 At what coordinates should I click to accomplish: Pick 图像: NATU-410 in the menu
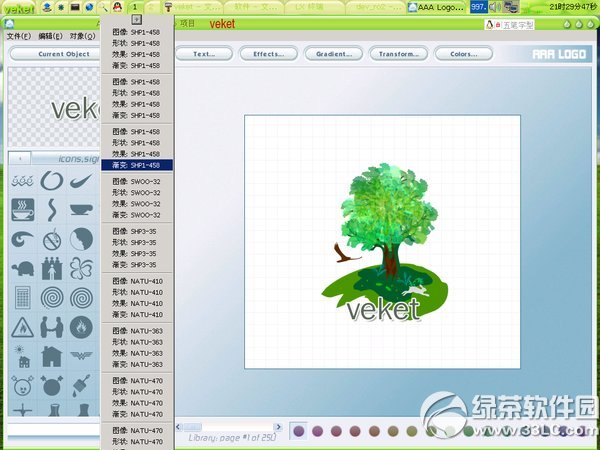137,281
